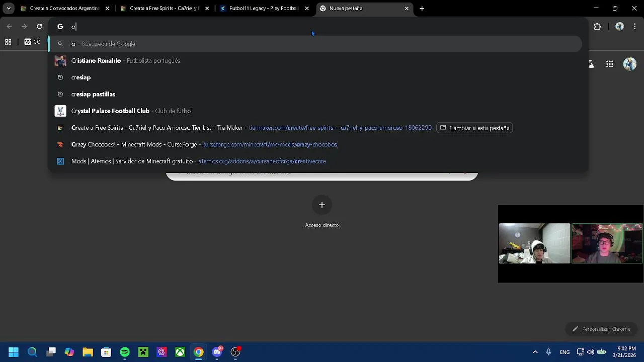Select the Nueva pestaña tab
The width and height of the screenshot is (644, 362).
(x=364, y=8)
